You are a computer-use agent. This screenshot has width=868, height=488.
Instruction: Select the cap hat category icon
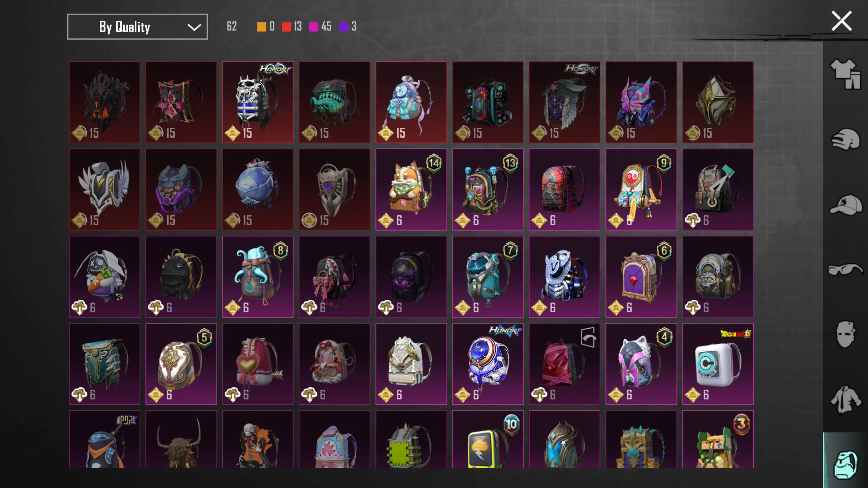(845, 204)
